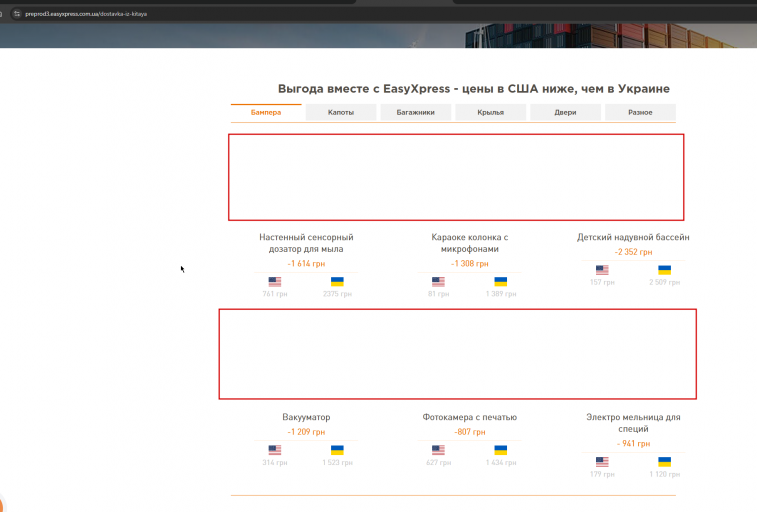Screen dimensions: 757x512
Task: Click Ukraine flag under Настенный сенсорный дозатор
Action: click(x=337, y=281)
